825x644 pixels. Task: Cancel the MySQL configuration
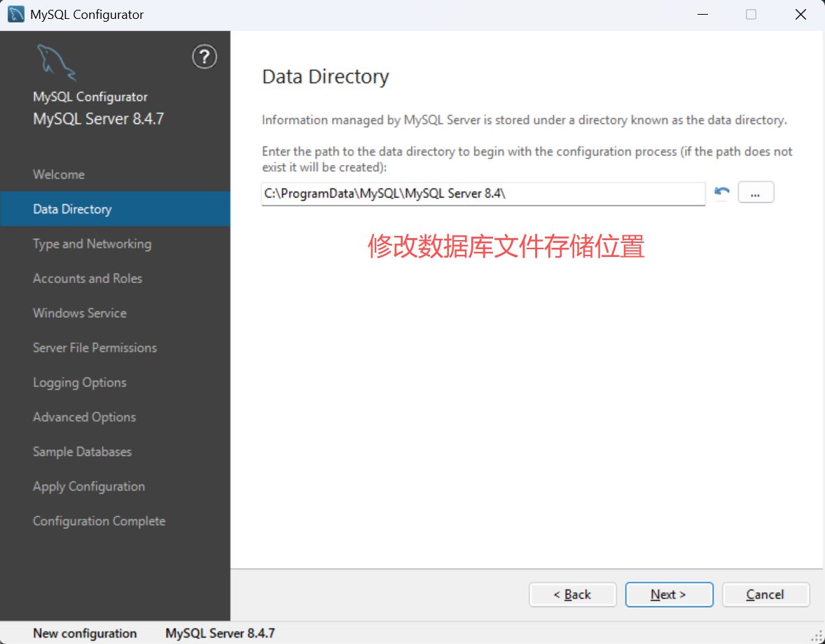click(x=765, y=594)
